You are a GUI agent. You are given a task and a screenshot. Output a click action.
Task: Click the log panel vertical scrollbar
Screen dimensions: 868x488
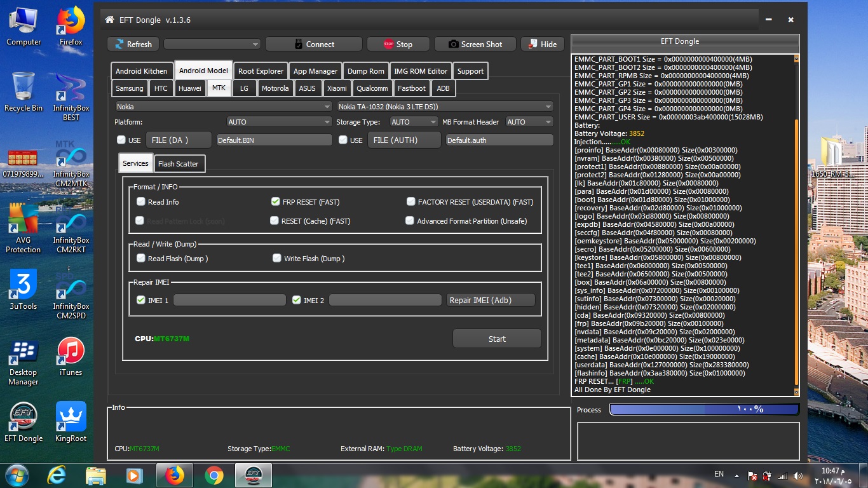coord(797,224)
